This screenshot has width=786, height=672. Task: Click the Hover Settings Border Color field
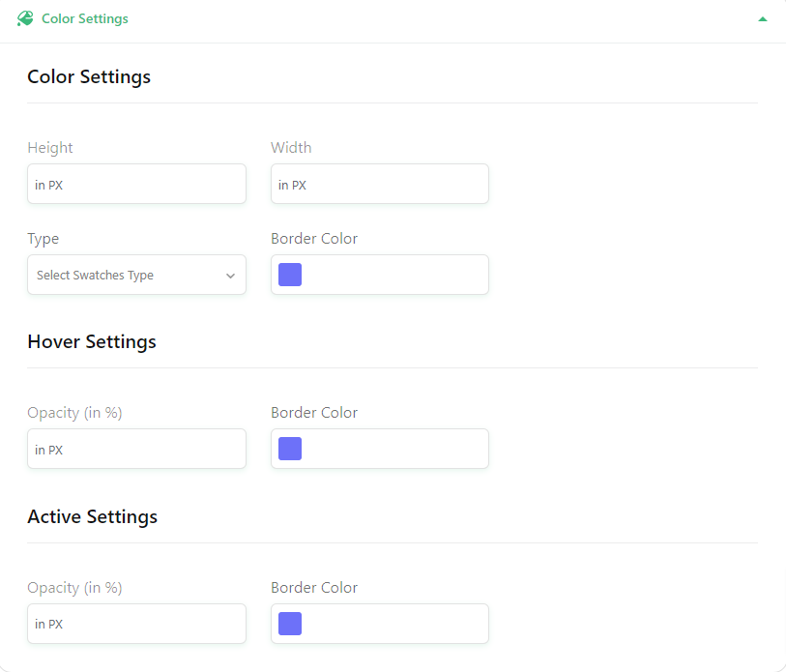coord(380,449)
